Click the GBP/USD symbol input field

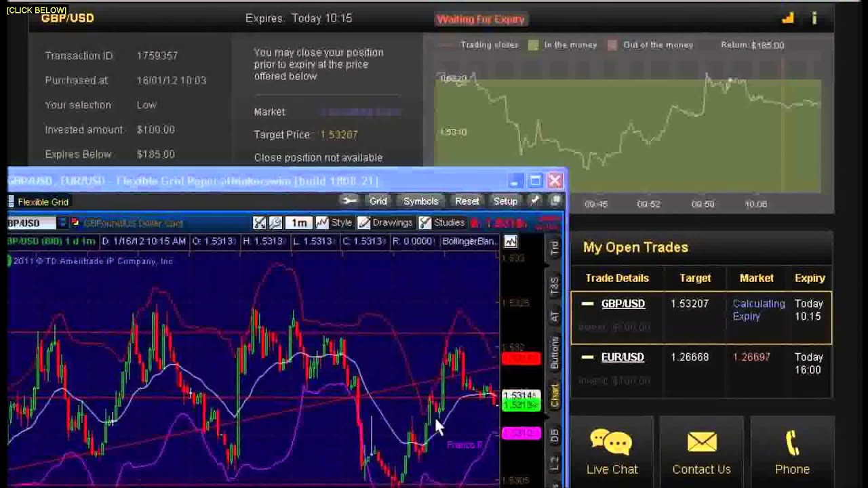[31, 223]
